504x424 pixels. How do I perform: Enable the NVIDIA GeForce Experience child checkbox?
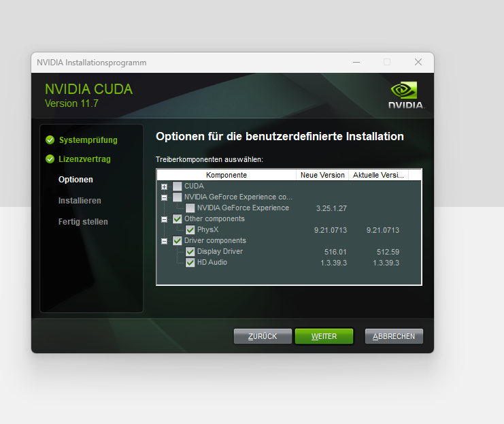point(190,208)
